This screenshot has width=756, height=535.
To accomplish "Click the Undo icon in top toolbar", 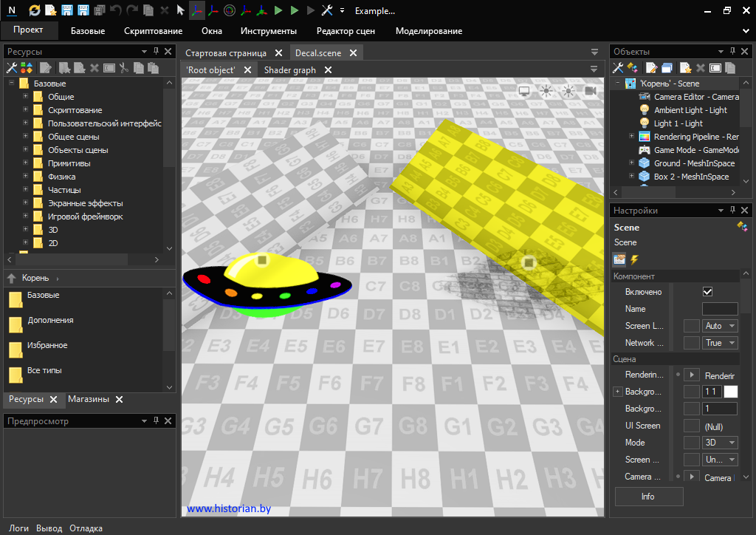I will [x=116, y=10].
